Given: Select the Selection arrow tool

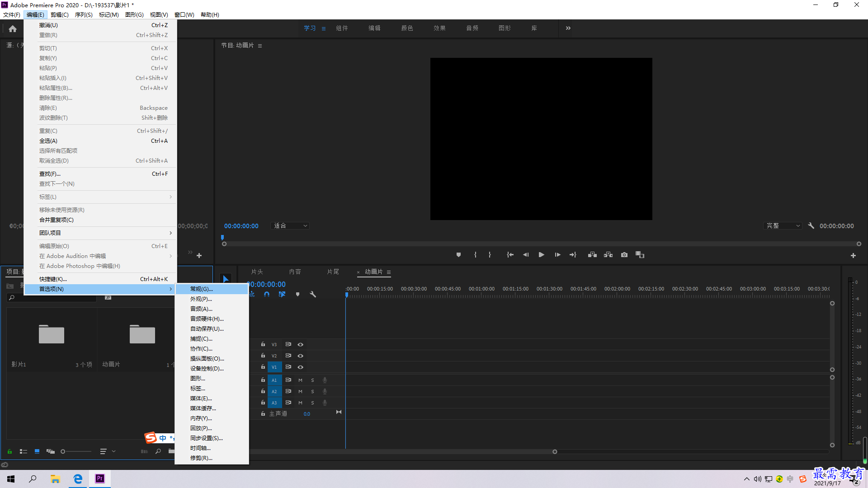Looking at the screenshot, I should 226,279.
